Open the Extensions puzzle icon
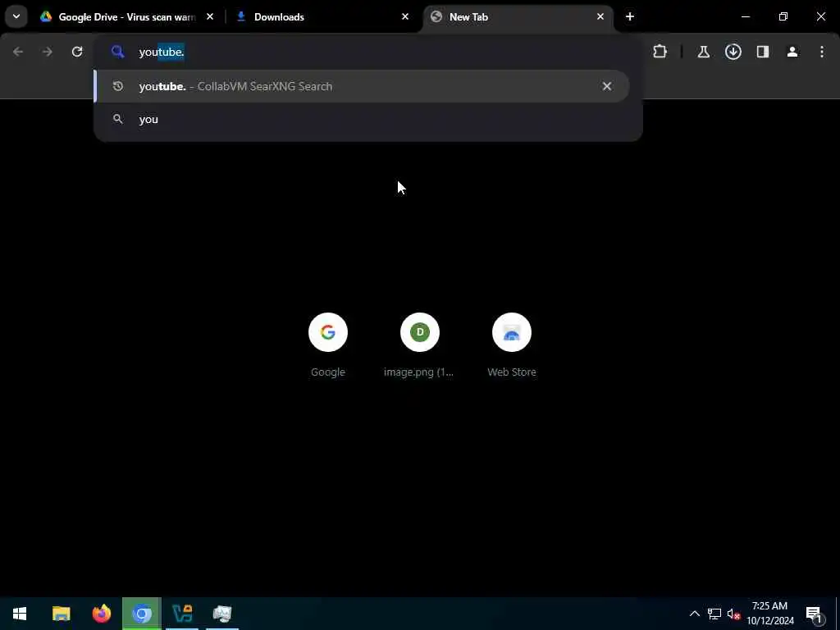Image resolution: width=840 pixels, height=630 pixels. click(660, 52)
